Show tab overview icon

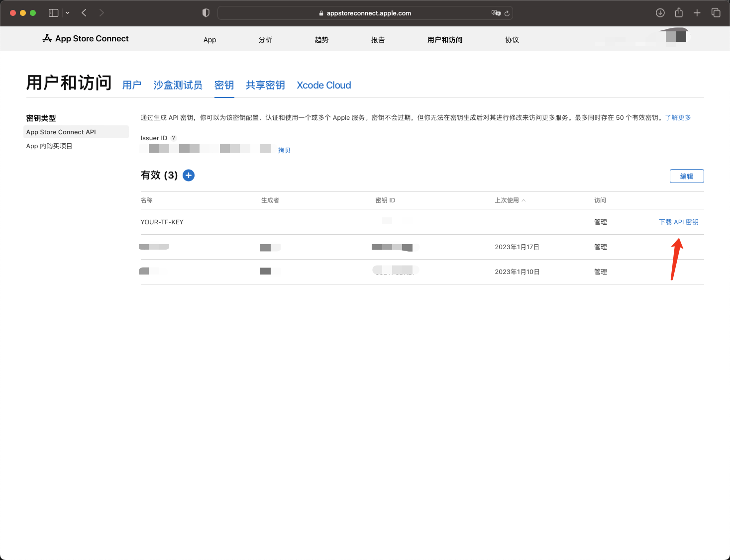(x=716, y=13)
